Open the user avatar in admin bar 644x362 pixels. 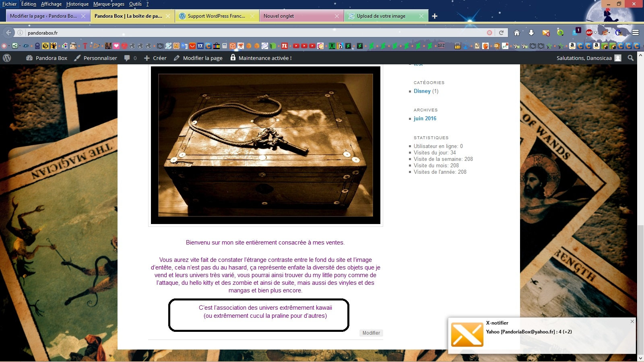click(x=618, y=58)
